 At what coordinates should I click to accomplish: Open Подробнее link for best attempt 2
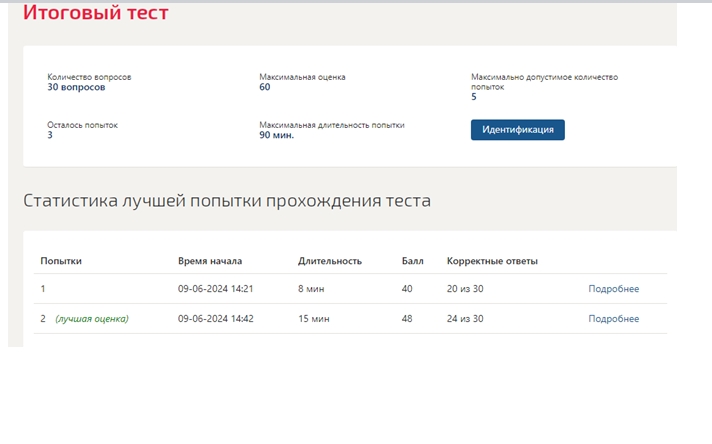[613, 319]
